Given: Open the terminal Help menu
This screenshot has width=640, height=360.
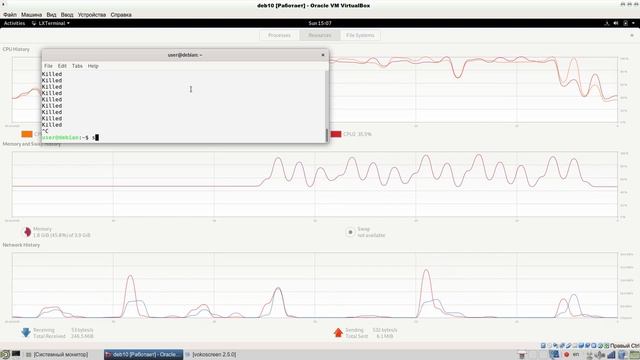Looking at the screenshot, I should pos(93,66).
